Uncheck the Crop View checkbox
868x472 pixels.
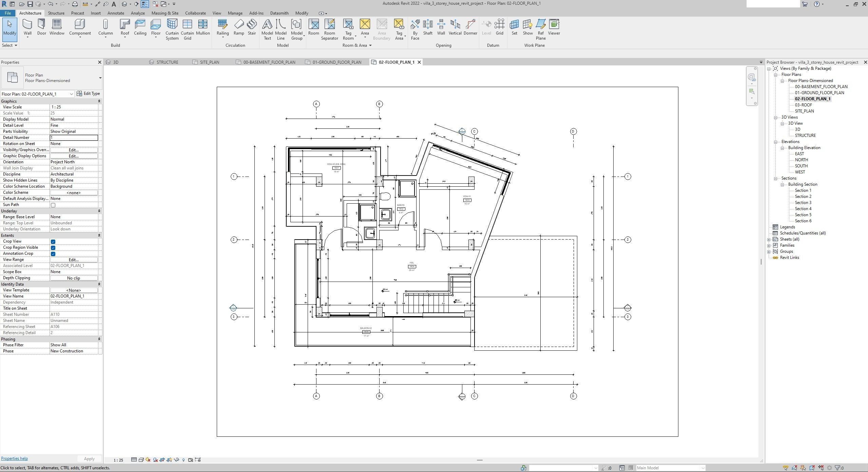(x=53, y=242)
